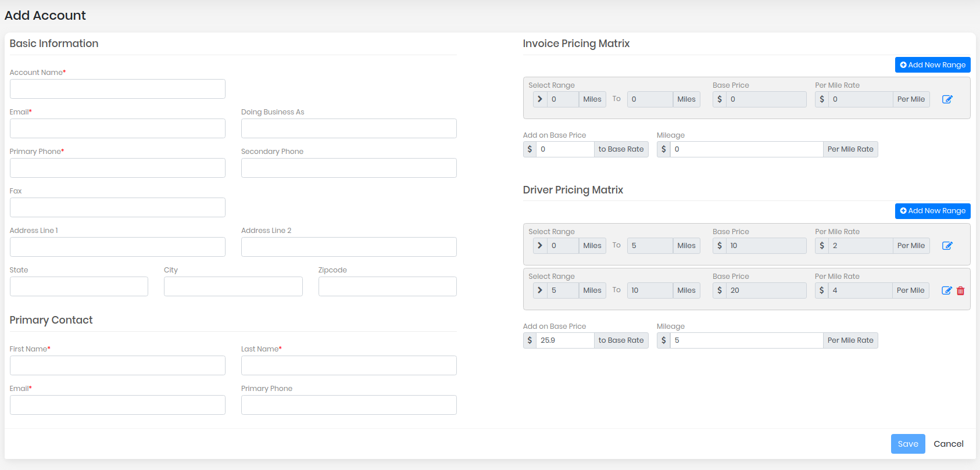Edit the Driver range from 0 to 5 miles
The width and height of the screenshot is (980, 470).
[x=947, y=246]
